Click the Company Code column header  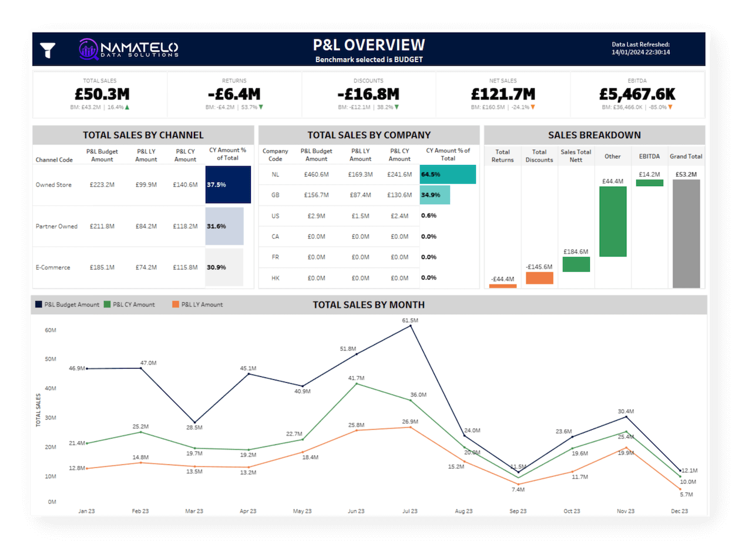point(276,155)
